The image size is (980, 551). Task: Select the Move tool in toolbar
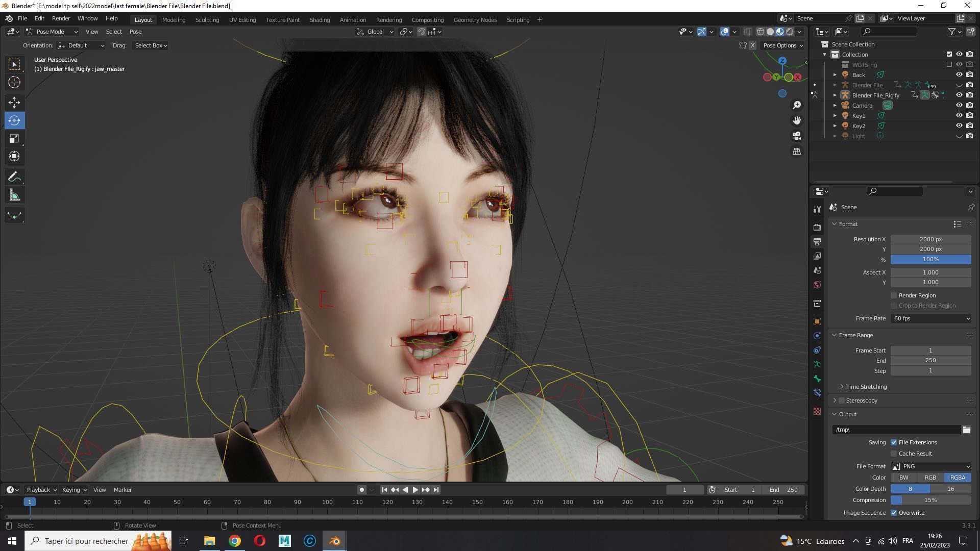click(x=14, y=103)
